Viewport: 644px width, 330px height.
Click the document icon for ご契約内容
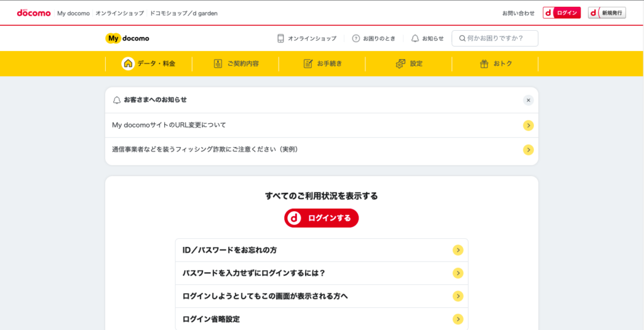click(x=218, y=63)
